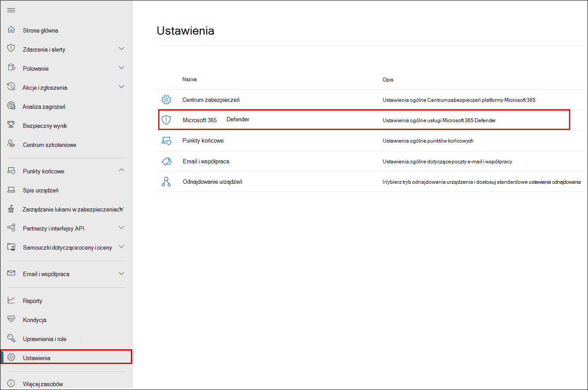The image size is (588, 390).
Task: Click the gear icon beside Ustawienia in sidebar
Action: pos(11,357)
